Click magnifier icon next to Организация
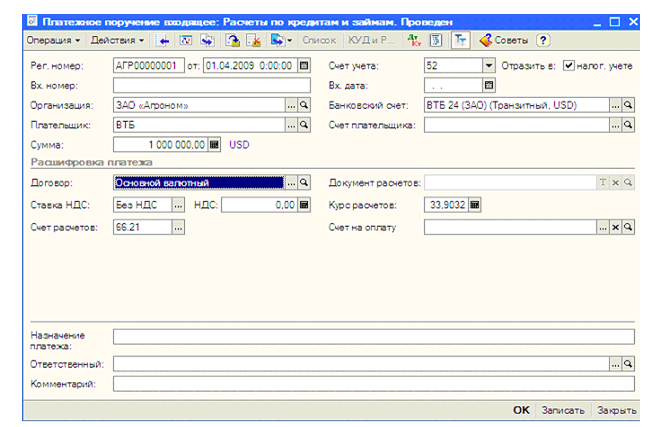Screen dimensions: 659x427 coord(305,106)
